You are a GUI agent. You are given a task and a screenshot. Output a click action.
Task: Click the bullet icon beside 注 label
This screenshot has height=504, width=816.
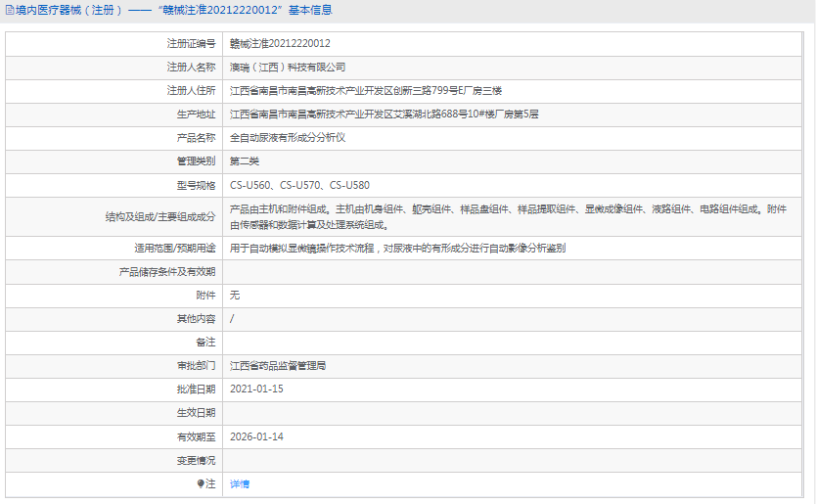coord(201,483)
